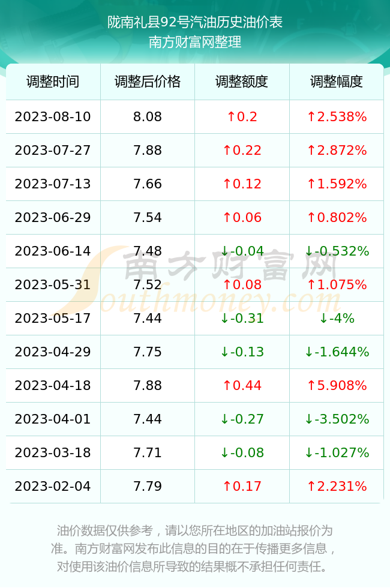Click the ↓-4% percentage cell

tap(337, 319)
